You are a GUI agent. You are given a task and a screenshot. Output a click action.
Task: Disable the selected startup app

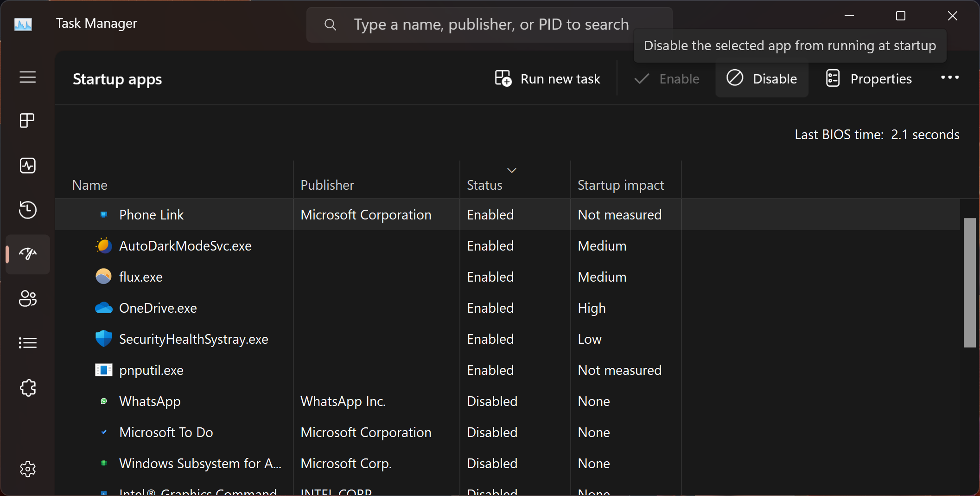(x=762, y=79)
